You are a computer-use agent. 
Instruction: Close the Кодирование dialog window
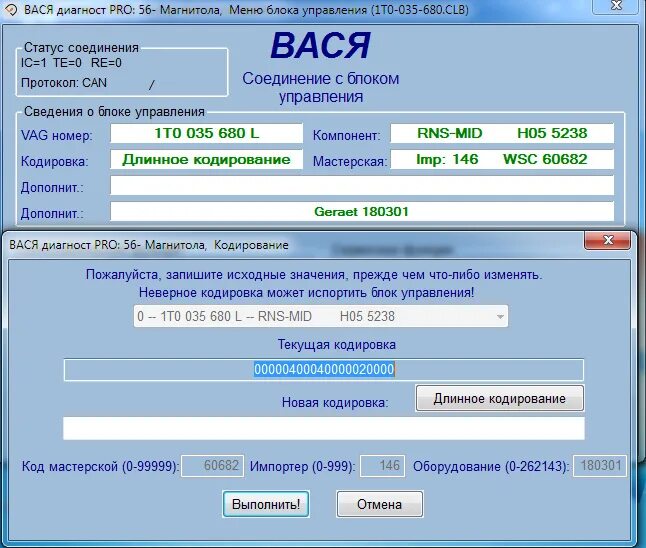608,240
